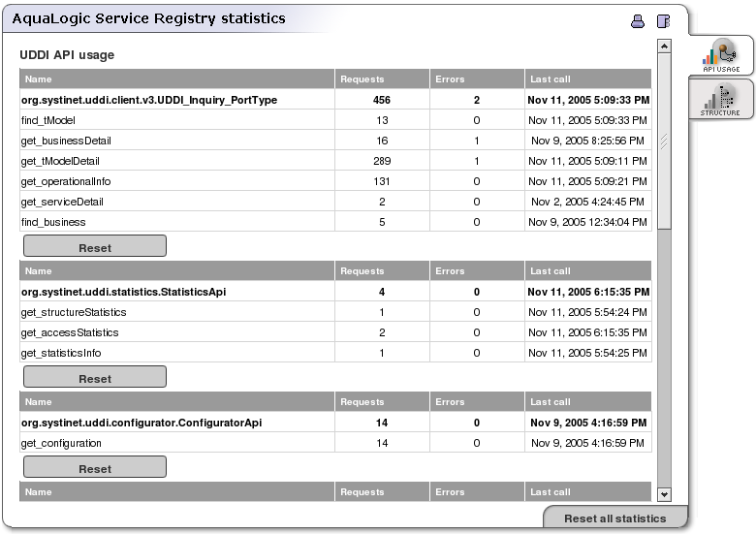Click Requests header of first table
This screenshot has width=756, height=534.
pyautogui.click(x=362, y=79)
